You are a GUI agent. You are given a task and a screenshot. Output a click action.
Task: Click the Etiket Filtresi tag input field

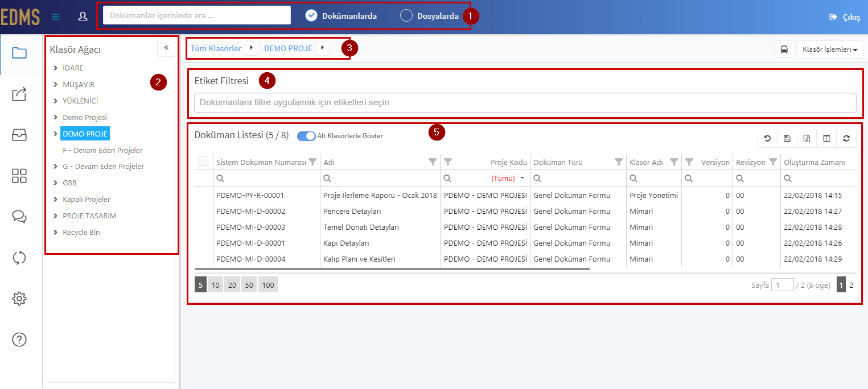click(x=525, y=102)
